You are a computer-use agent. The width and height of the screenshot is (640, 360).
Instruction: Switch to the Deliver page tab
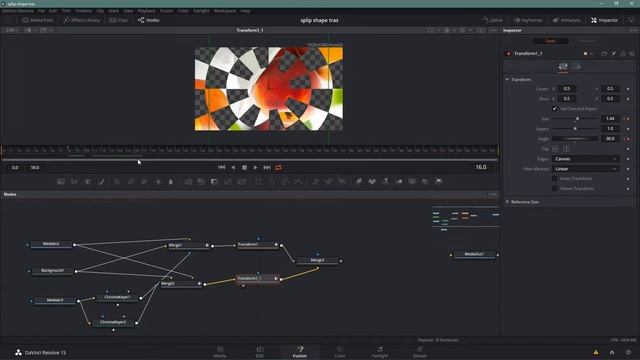pyautogui.click(x=420, y=352)
